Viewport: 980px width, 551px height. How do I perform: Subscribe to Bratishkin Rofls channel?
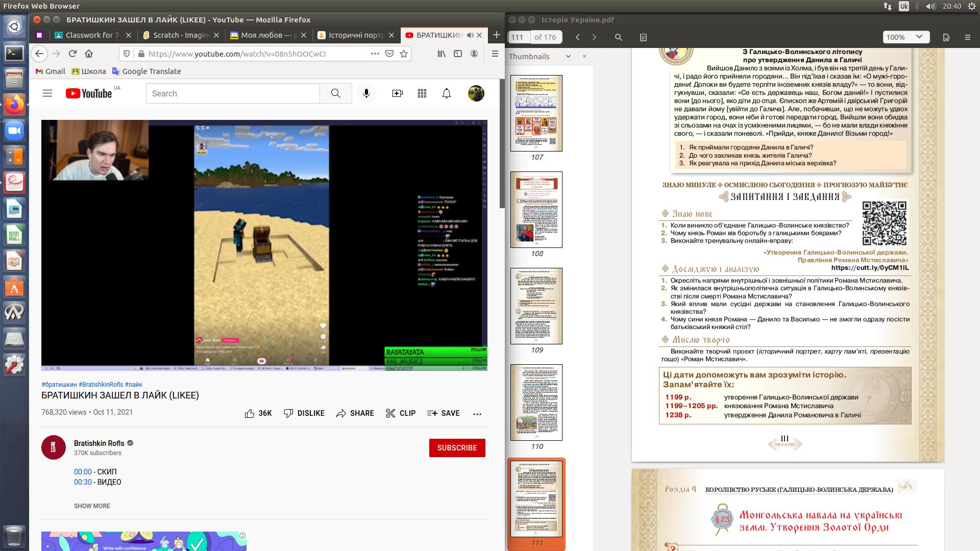point(457,448)
